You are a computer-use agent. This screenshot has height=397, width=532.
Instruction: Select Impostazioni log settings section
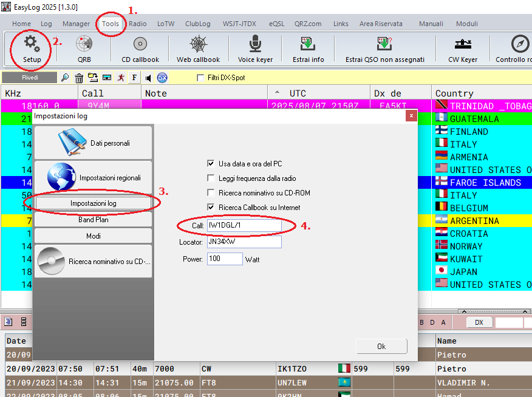94,203
